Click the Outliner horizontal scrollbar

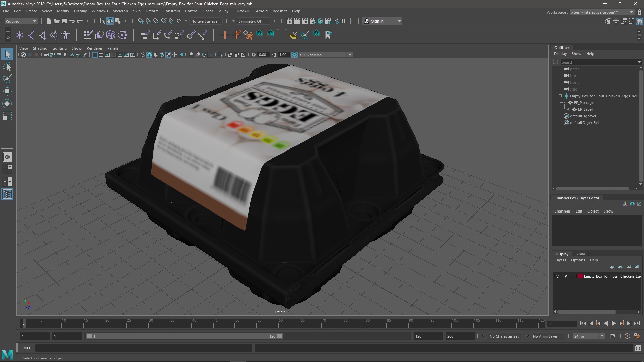(x=593, y=189)
